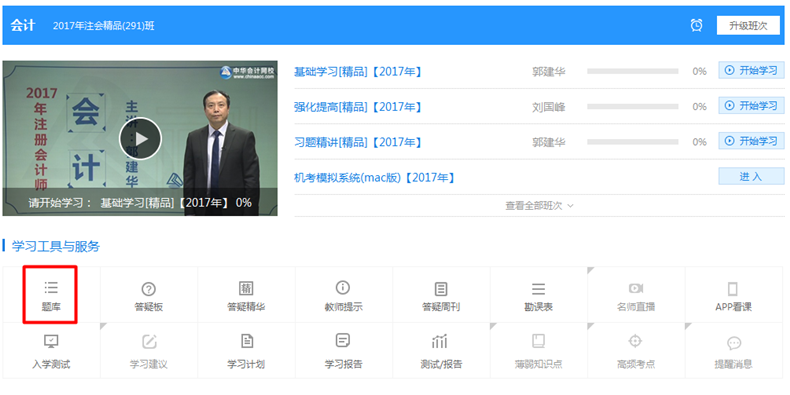
Task: Open 测试/报告 chart icon
Action: (439, 342)
